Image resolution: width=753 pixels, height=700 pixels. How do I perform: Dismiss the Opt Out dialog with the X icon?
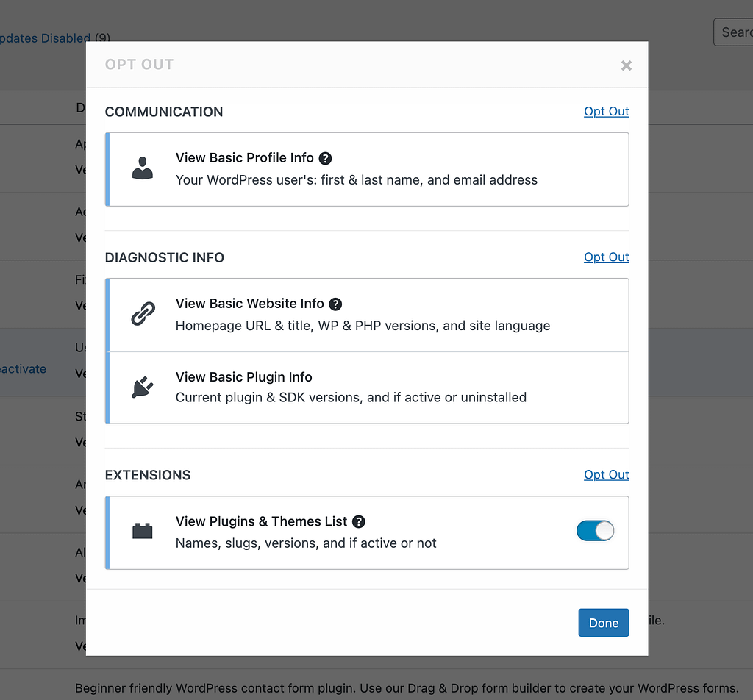626,65
